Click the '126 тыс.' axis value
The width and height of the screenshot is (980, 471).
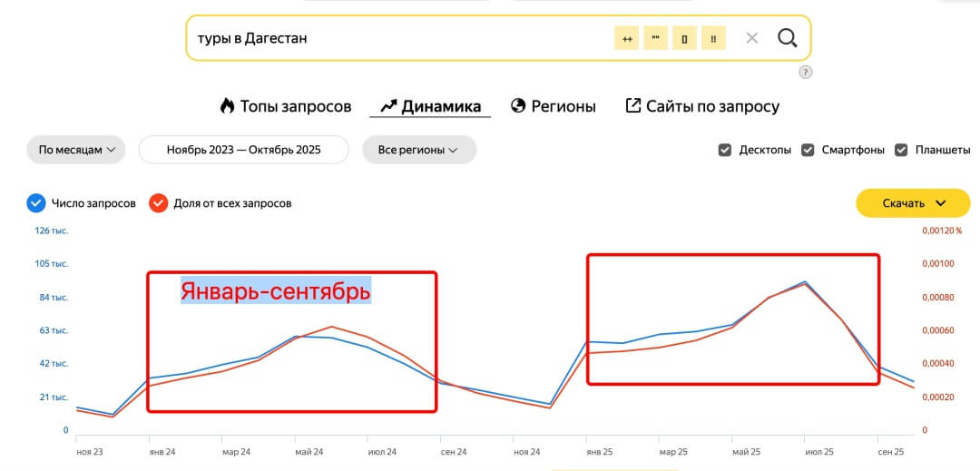[x=51, y=231]
